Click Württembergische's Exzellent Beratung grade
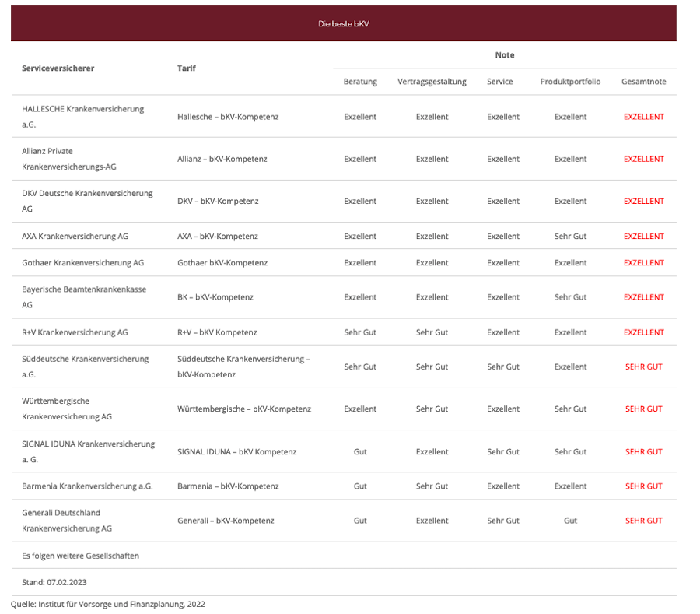 (360, 409)
